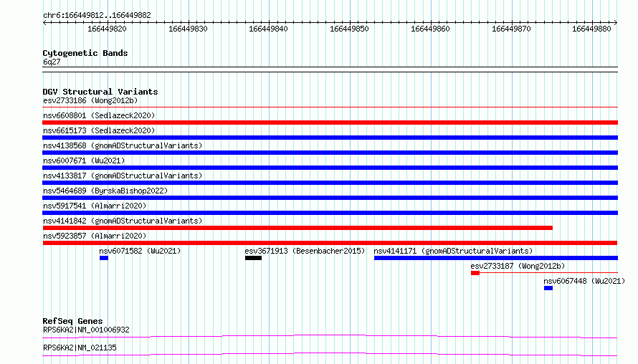Open variant esv2733186 (Wong2012b) label

tap(90, 100)
